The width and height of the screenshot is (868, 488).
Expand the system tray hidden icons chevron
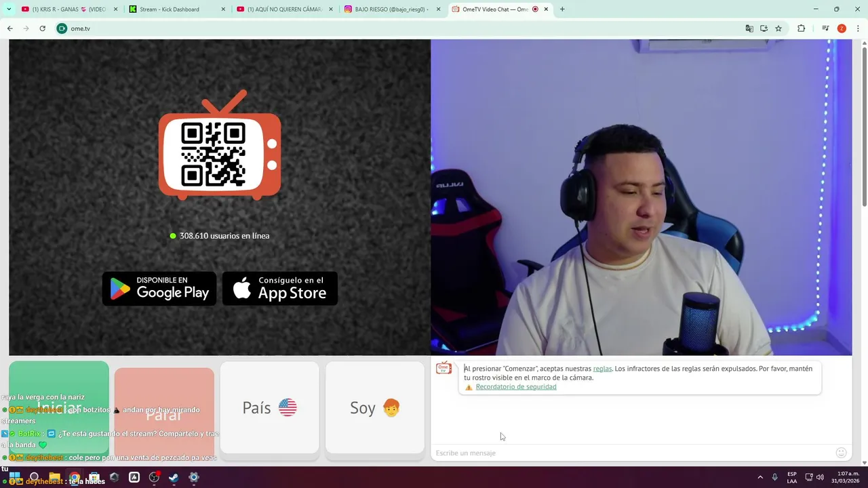pos(760,477)
